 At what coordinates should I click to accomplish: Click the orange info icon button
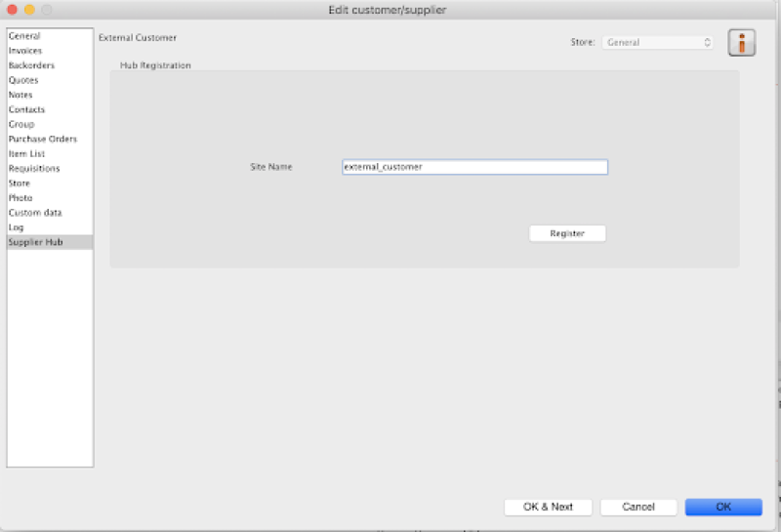tap(742, 43)
